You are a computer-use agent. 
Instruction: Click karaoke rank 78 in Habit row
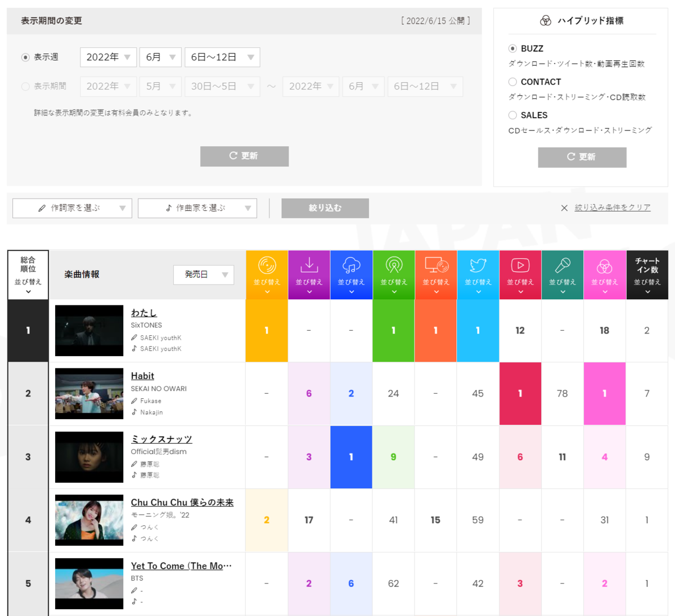(562, 394)
